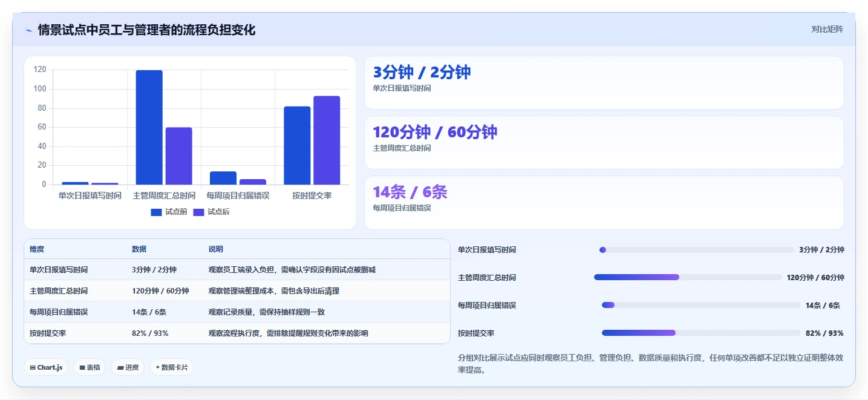Click the header icon beside the title
Image resolution: width=868 pixels, height=400 pixels.
click(28, 30)
